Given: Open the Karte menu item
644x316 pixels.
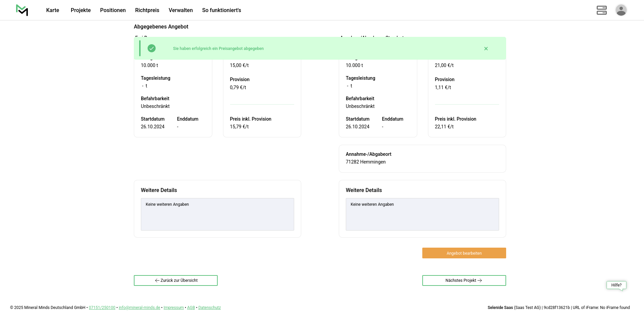Looking at the screenshot, I should click(53, 10).
